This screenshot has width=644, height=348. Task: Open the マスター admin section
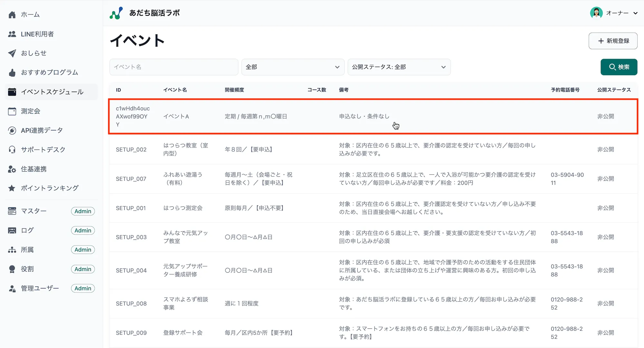tap(34, 211)
